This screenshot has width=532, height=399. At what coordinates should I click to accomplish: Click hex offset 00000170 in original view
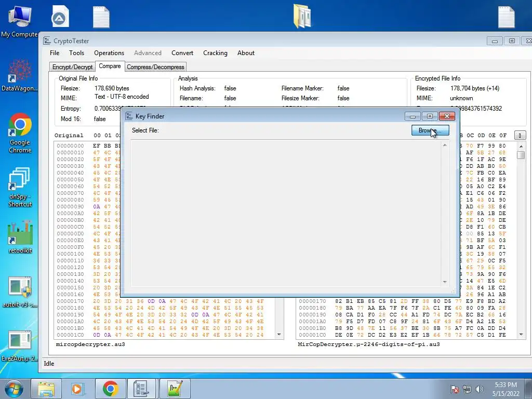[x=70, y=301]
